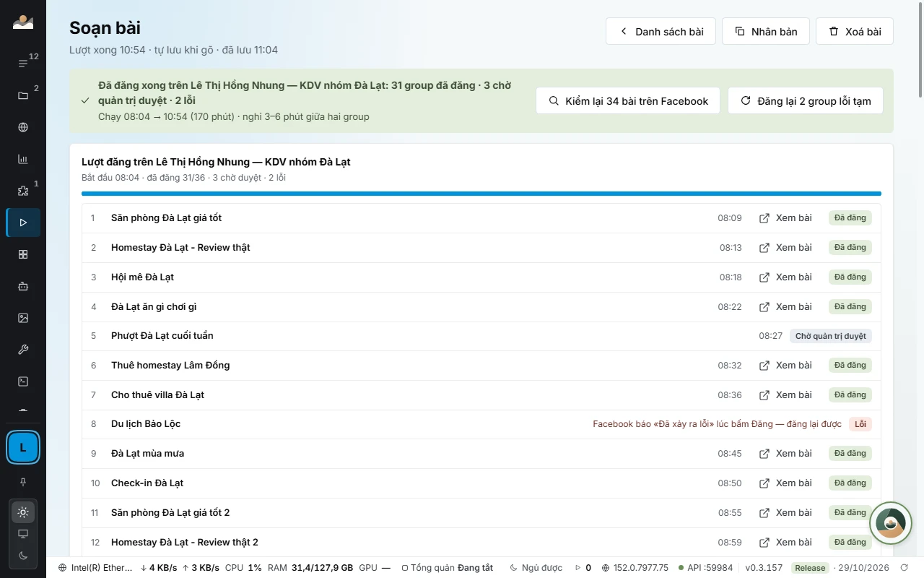
Task: Open the L profile avatar
Action: tap(23, 448)
